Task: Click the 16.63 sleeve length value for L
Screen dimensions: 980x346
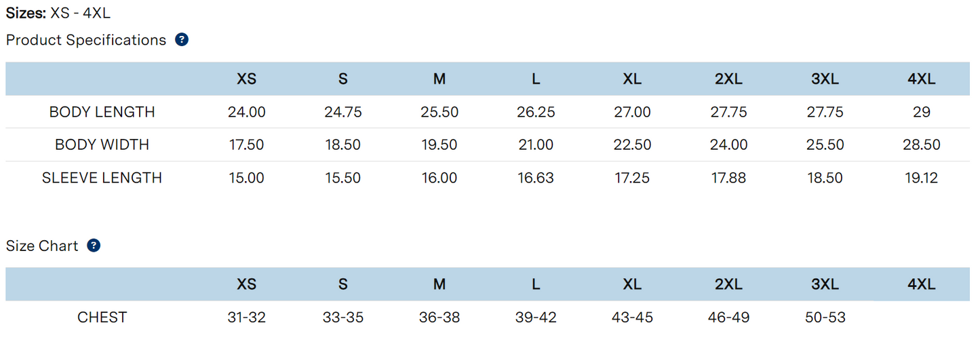Action: 536,178
